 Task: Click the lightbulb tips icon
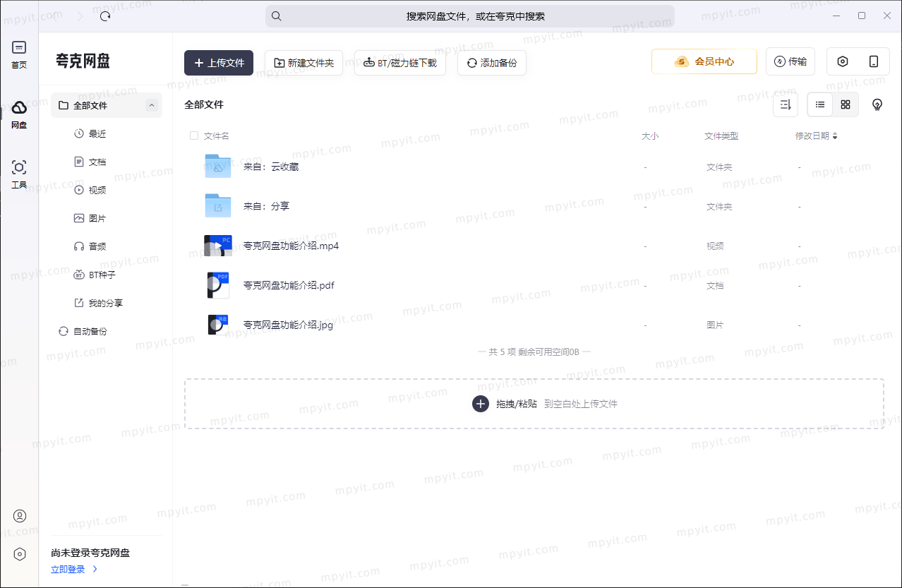877,104
